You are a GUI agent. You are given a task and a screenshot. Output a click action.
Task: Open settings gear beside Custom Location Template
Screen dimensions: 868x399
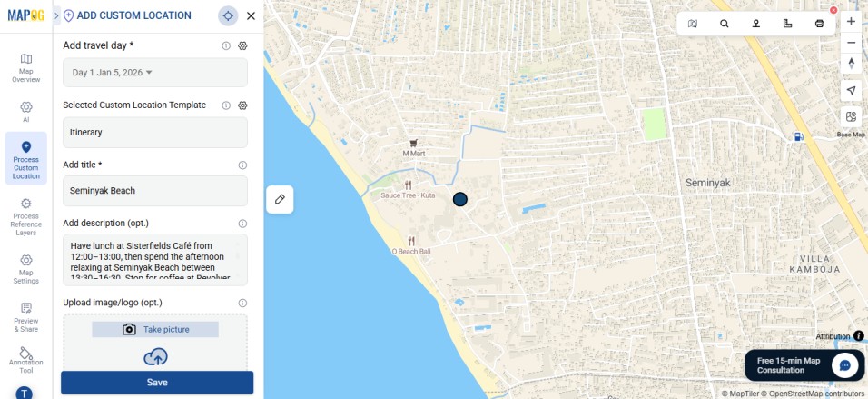pos(242,105)
